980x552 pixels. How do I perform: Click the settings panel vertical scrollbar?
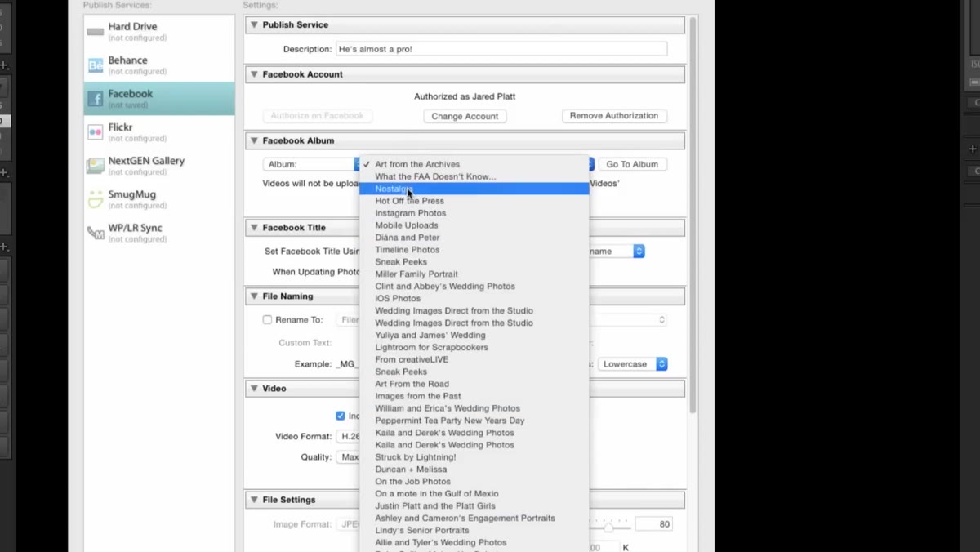[x=693, y=216]
